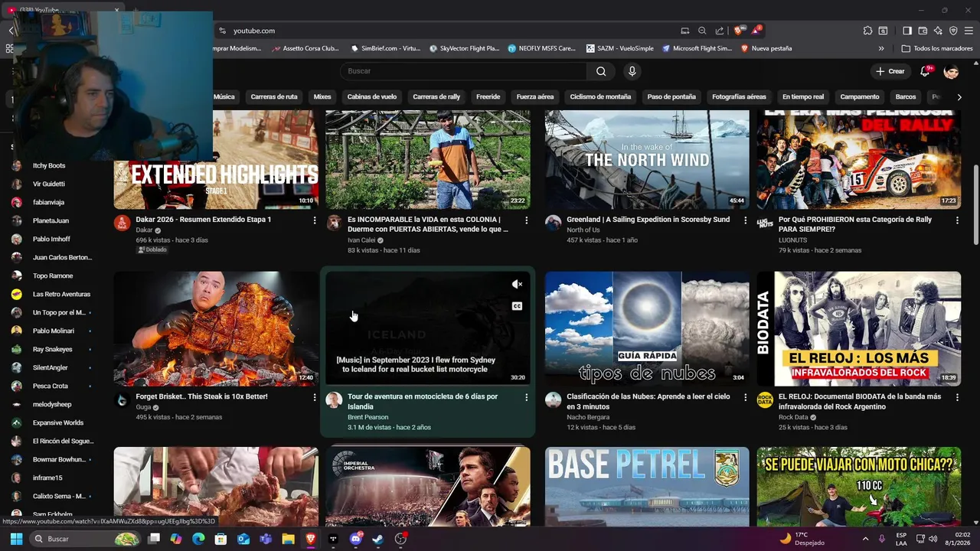The height and width of the screenshot is (551, 980).
Task: Select the Cabinas de vuelo chip
Action: [372, 97]
